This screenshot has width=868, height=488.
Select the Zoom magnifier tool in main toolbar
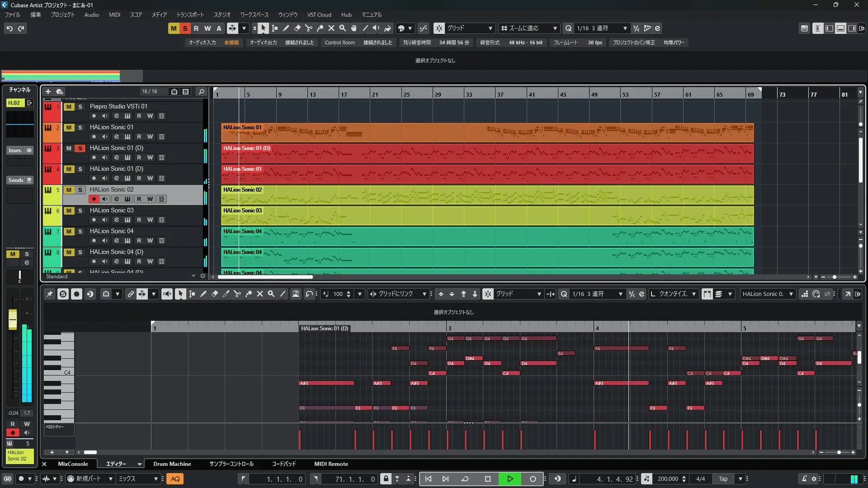click(x=343, y=28)
